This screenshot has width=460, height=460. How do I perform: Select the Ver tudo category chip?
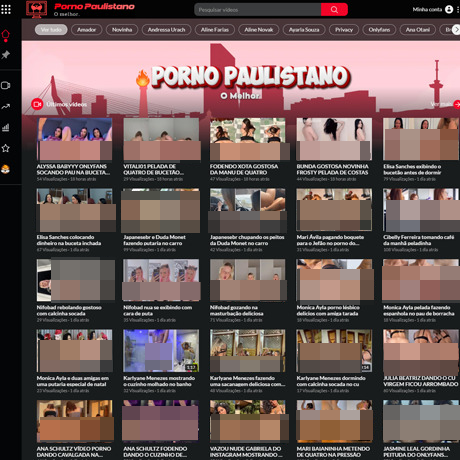tap(51, 30)
